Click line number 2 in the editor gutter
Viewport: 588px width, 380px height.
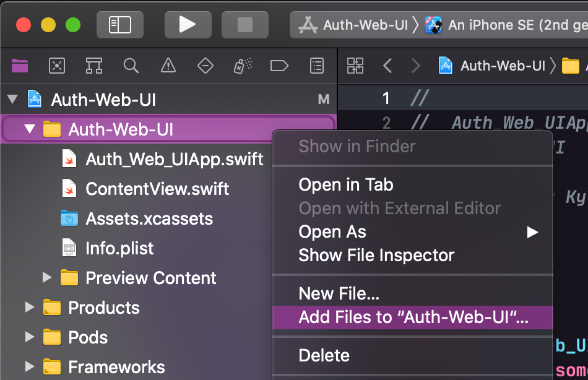386,123
